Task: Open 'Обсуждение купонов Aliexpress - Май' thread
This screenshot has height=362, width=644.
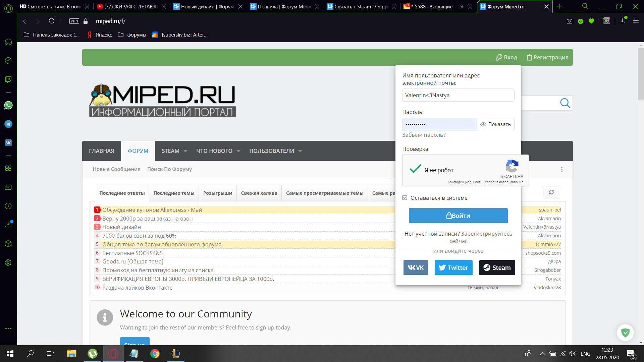Action: pos(152,210)
